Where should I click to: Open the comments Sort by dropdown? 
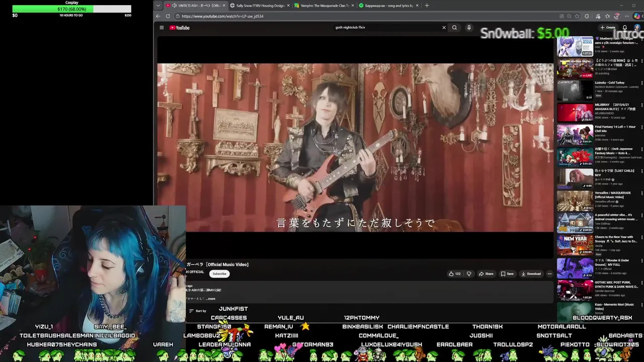click(198, 311)
